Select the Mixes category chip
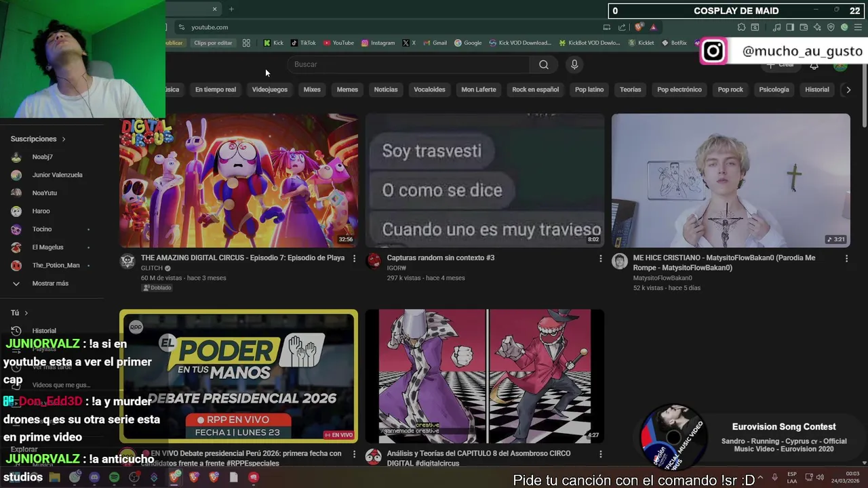This screenshot has width=868, height=488. tap(312, 89)
